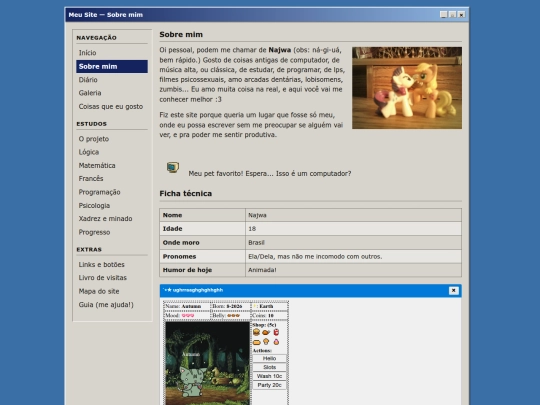Click the pet name 'Autumn' field

[x=186, y=306]
